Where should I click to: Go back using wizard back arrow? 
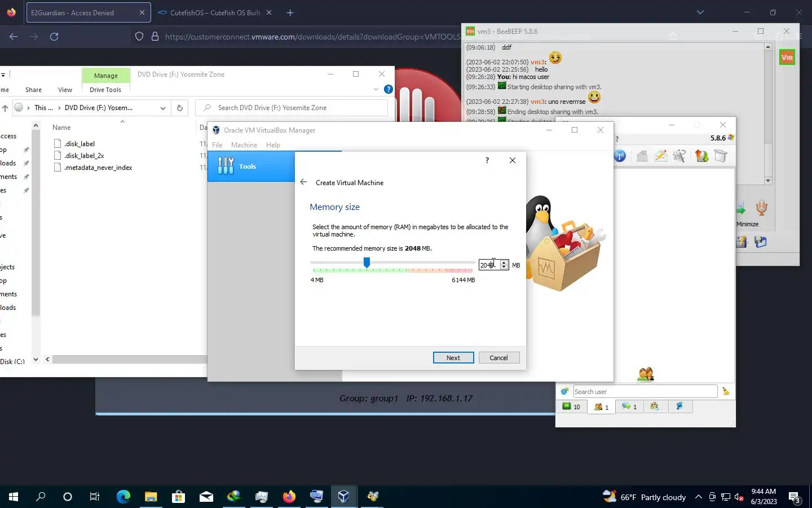[303, 182]
